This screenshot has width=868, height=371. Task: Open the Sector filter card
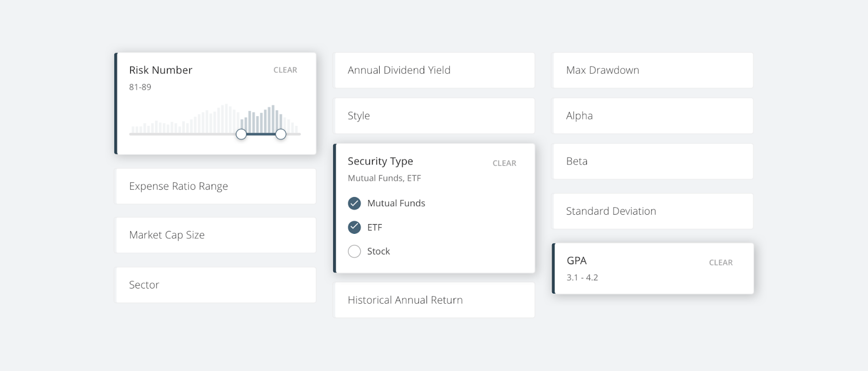click(215, 285)
